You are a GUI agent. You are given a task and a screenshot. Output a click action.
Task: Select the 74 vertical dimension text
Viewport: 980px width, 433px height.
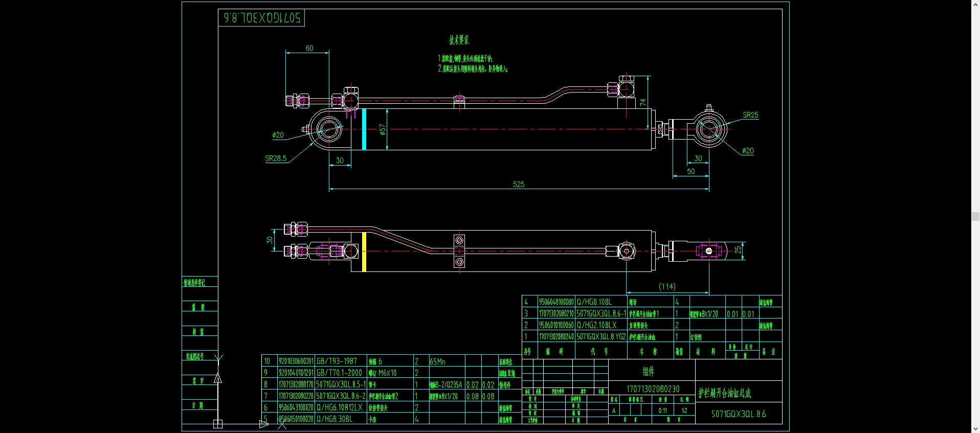[643, 102]
